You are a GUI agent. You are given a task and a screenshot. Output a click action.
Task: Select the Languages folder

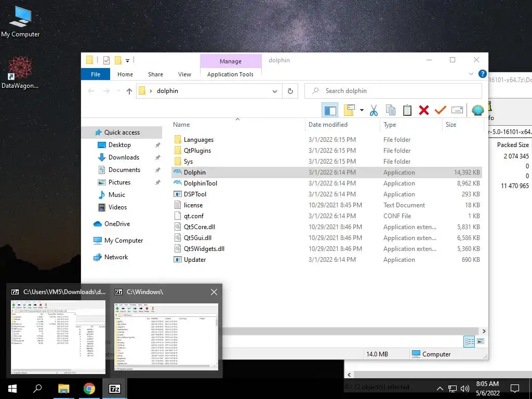327,139
